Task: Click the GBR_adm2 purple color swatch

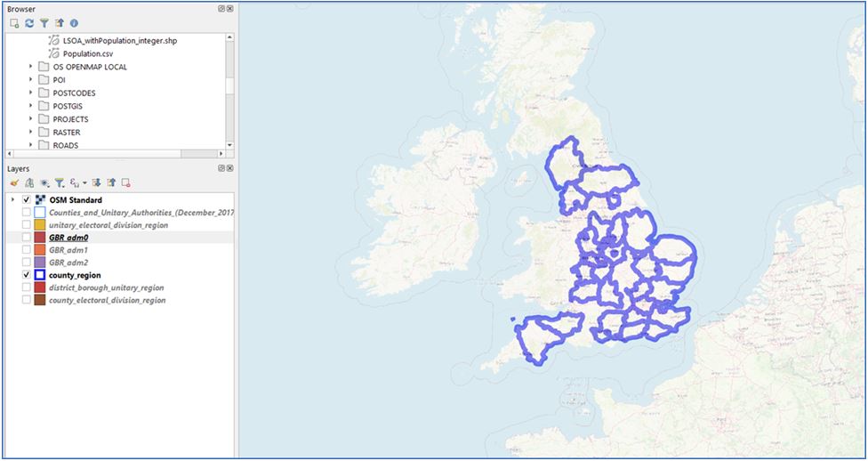Action: [40, 262]
